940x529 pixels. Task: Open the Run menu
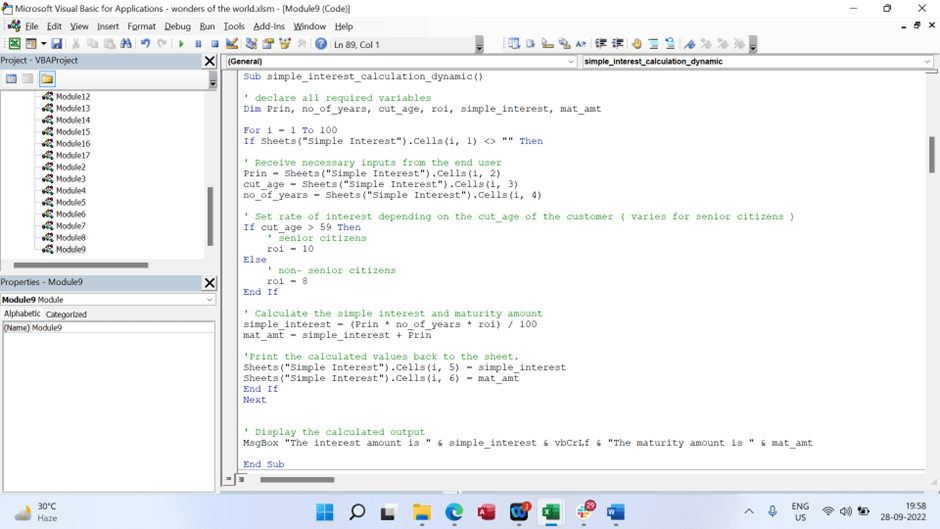click(x=207, y=26)
